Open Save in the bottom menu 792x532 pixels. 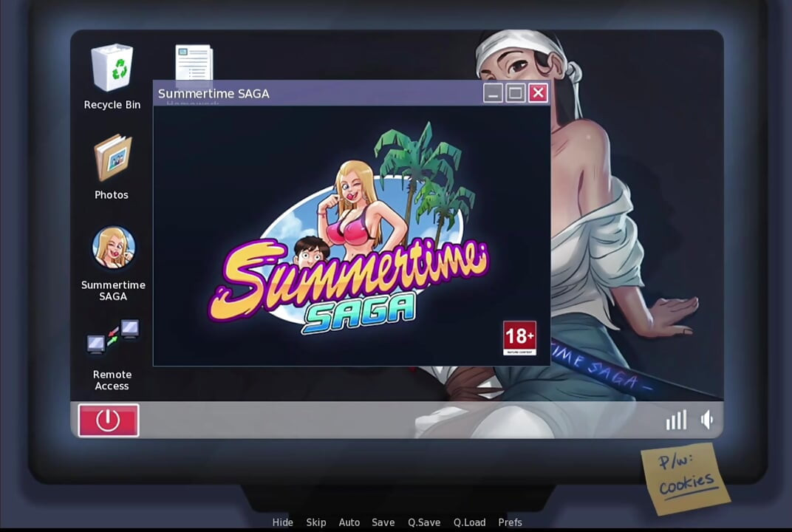coord(383,522)
